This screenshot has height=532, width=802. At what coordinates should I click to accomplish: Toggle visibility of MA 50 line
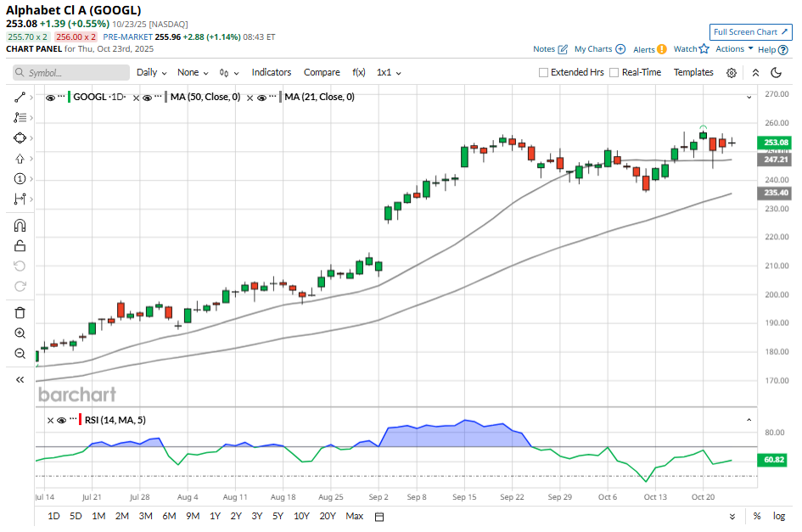point(148,98)
